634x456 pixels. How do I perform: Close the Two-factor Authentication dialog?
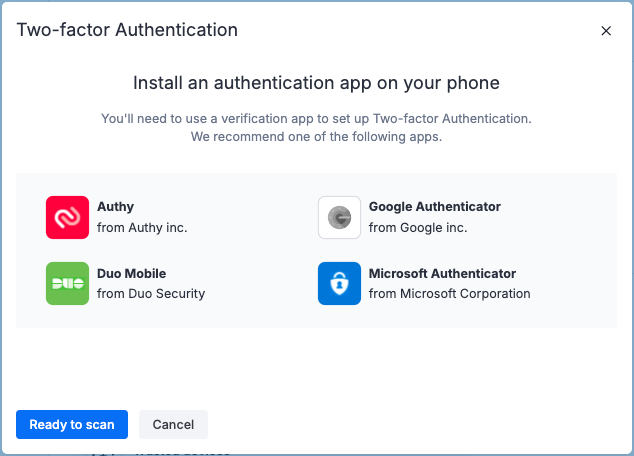[x=606, y=31]
